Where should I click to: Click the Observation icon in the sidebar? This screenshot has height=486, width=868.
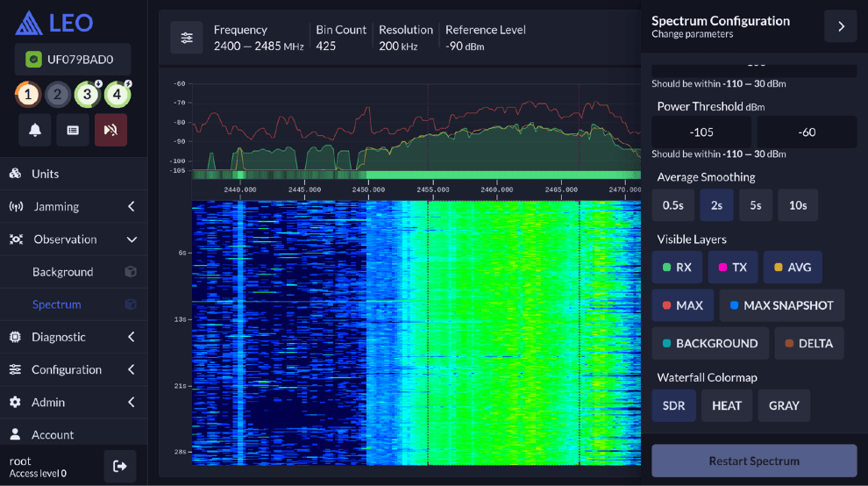click(16, 239)
